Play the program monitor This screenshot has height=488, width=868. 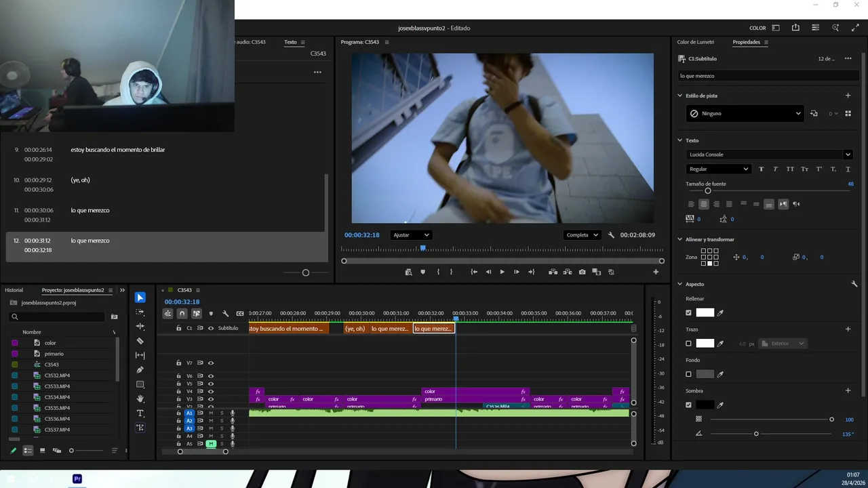502,272
